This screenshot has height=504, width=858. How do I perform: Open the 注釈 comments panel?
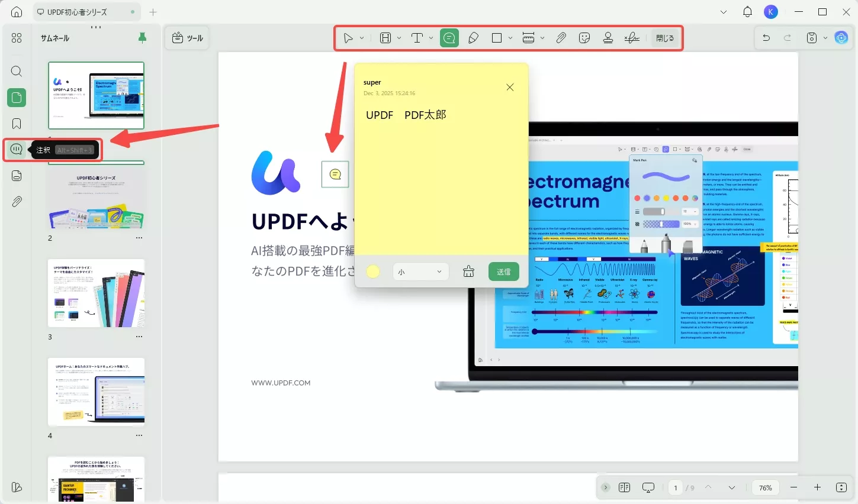click(x=17, y=150)
